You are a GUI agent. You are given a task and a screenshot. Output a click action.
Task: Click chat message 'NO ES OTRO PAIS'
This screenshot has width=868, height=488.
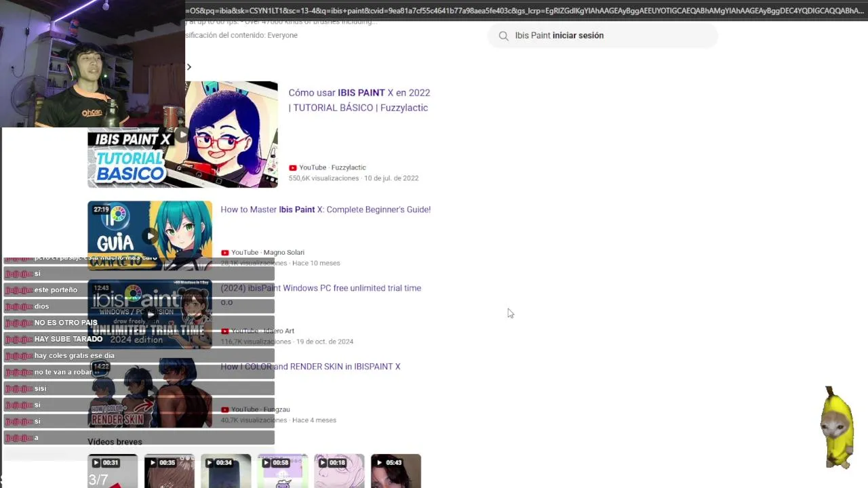pos(66,323)
